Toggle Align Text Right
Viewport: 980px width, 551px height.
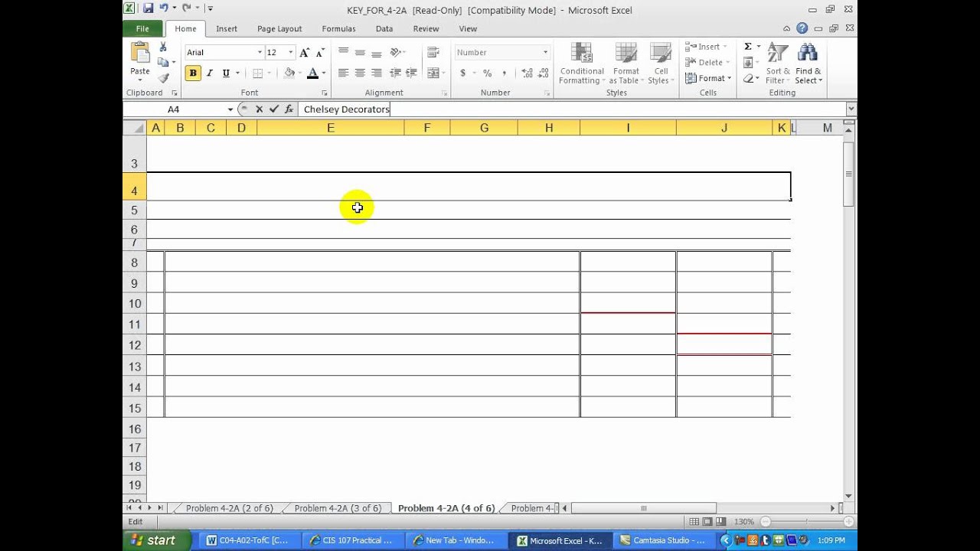tap(376, 73)
